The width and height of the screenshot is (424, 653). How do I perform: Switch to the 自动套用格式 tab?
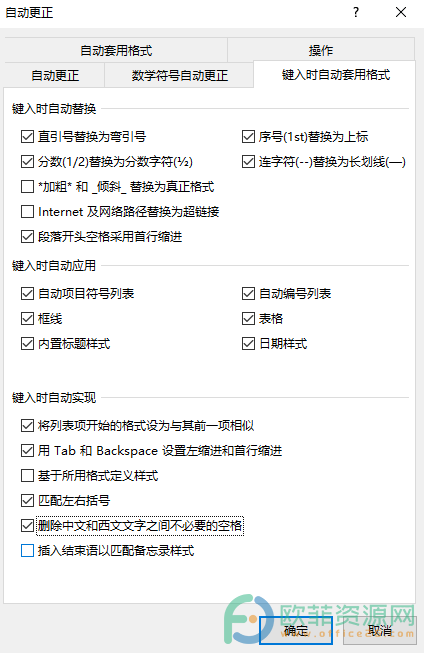pyautogui.click(x=116, y=50)
